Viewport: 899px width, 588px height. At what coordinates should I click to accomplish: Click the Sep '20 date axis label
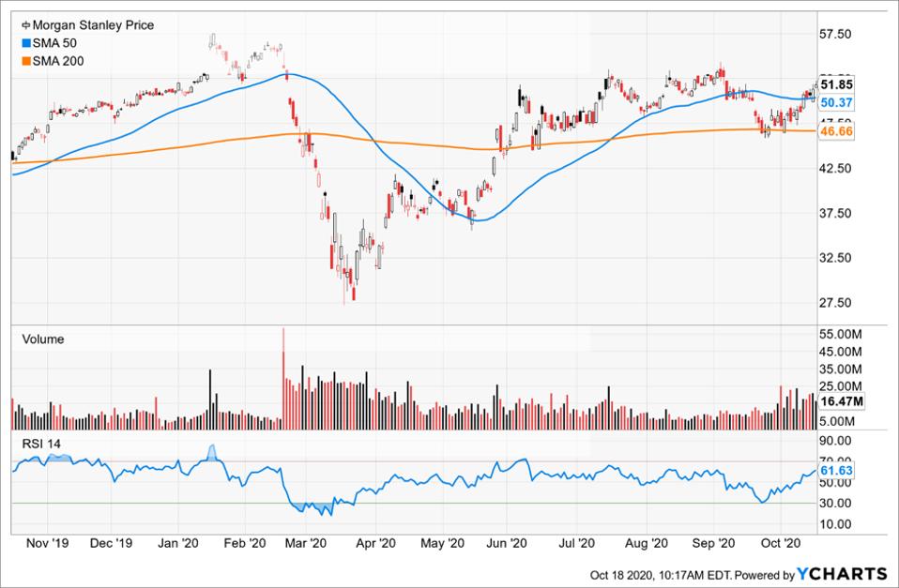[714, 543]
